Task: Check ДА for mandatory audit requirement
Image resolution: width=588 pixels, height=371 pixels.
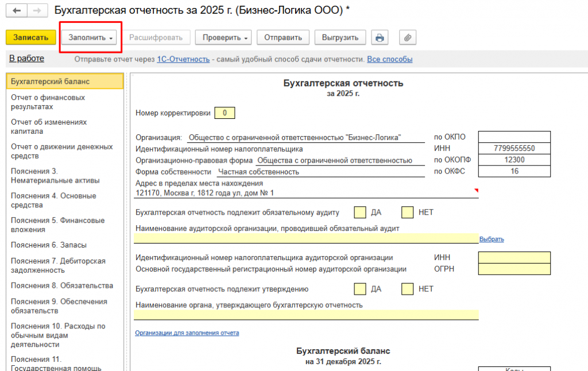Action: (x=360, y=212)
